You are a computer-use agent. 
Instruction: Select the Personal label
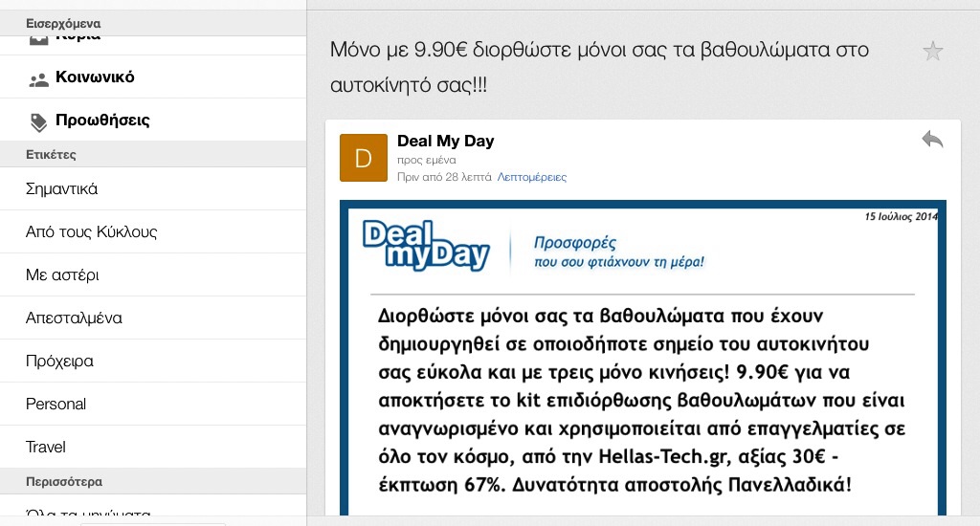153,405
